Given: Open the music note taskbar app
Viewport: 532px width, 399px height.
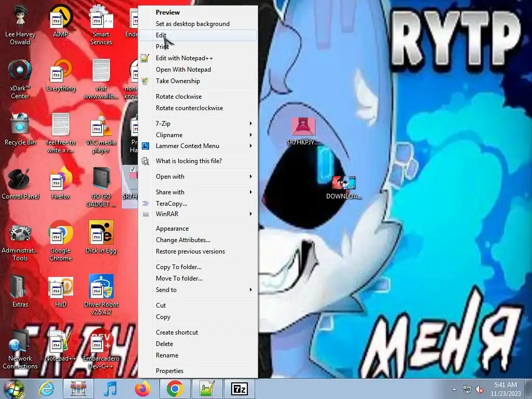Looking at the screenshot, I should point(111,389).
